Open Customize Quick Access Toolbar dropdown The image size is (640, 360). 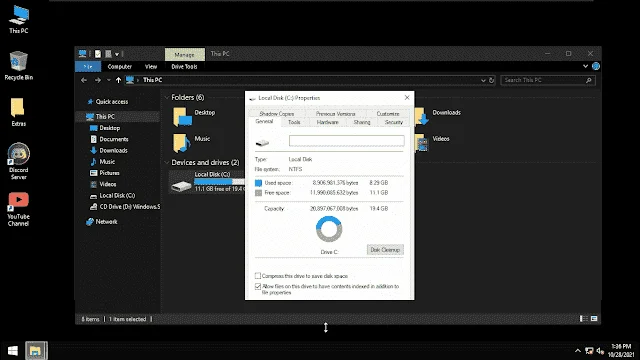coord(117,54)
